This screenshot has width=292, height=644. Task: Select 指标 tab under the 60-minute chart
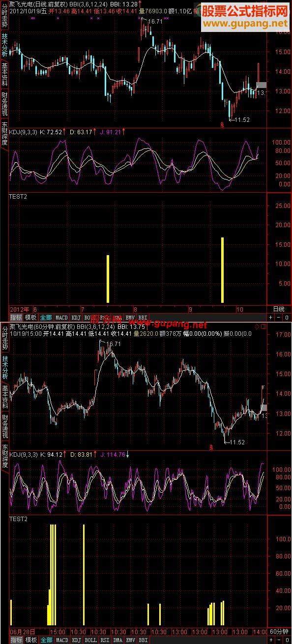pyautogui.click(x=16, y=640)
